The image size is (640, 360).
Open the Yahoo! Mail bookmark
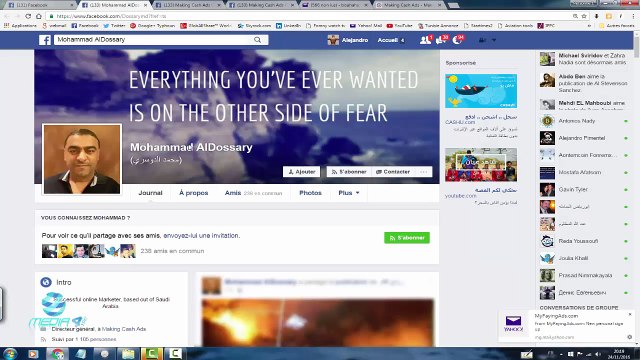tap(366, 26)
